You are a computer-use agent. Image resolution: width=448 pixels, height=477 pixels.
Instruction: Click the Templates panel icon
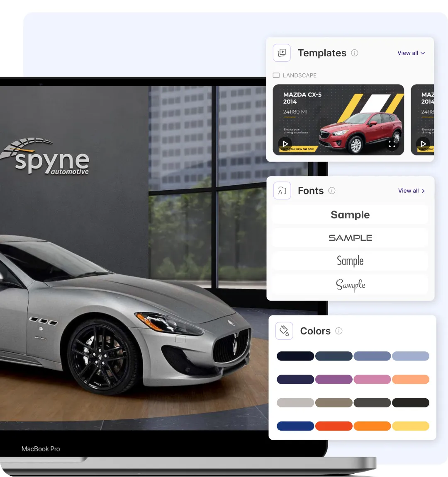coord(282,53)
